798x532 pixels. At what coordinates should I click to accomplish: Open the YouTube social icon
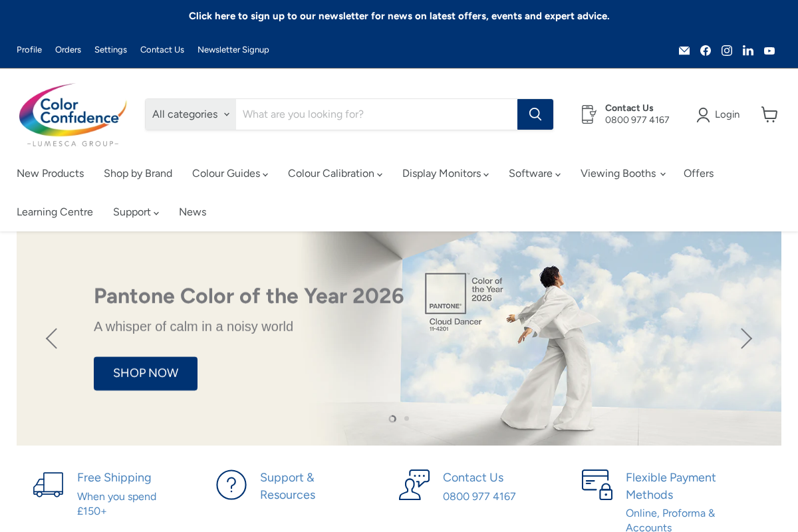tap(769, 50)
